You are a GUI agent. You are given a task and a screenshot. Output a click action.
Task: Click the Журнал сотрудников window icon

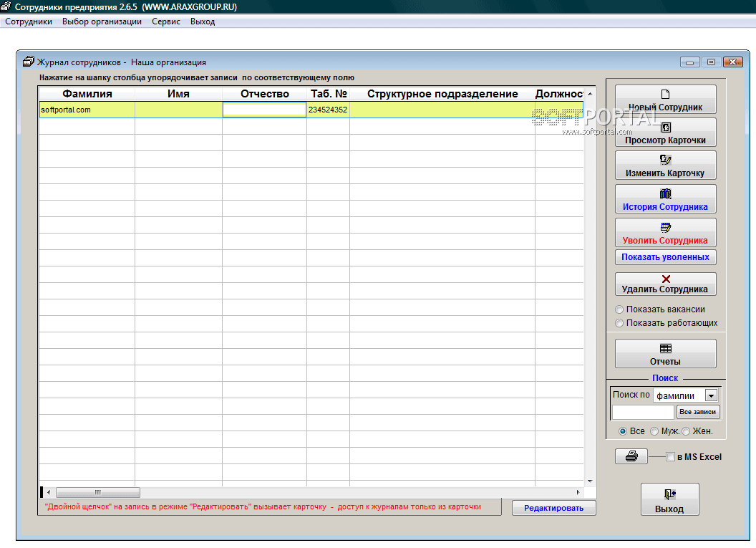[29, 62]
